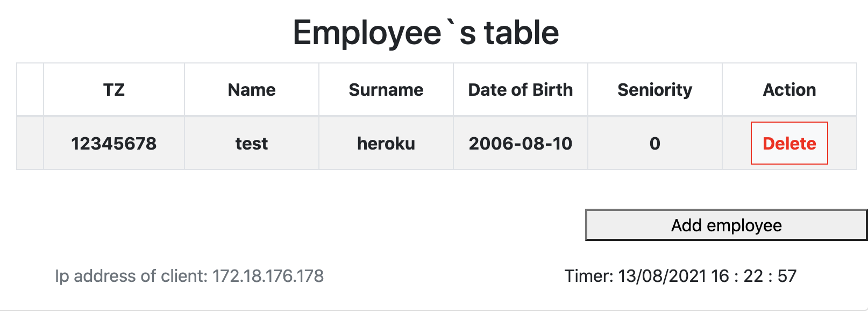Click the surname cell showing heroku
This screenshot has height=326, width=868.
[386, 143]
